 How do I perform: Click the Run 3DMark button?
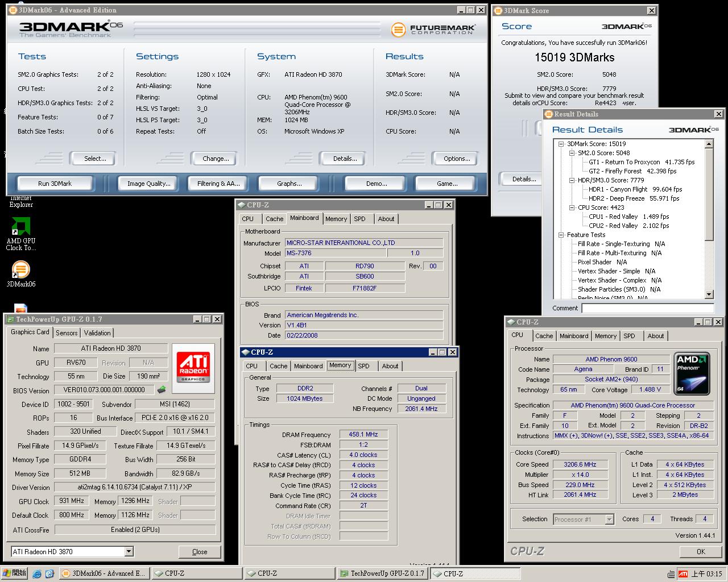point(55,184)
